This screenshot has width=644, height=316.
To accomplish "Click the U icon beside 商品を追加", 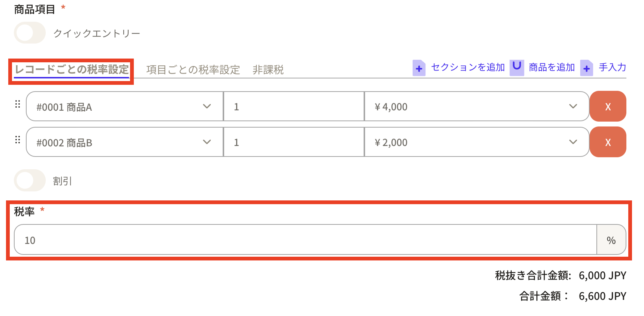I will coord(517,68).
